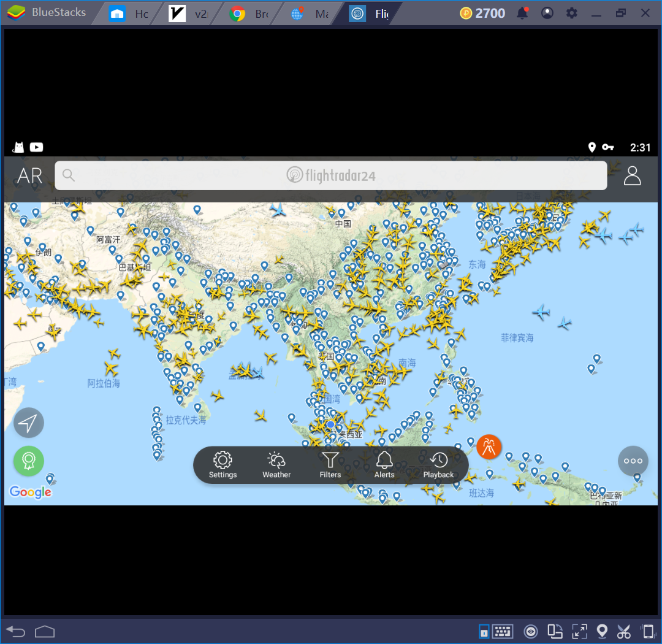Open the set location pin icon

point(602,632)
